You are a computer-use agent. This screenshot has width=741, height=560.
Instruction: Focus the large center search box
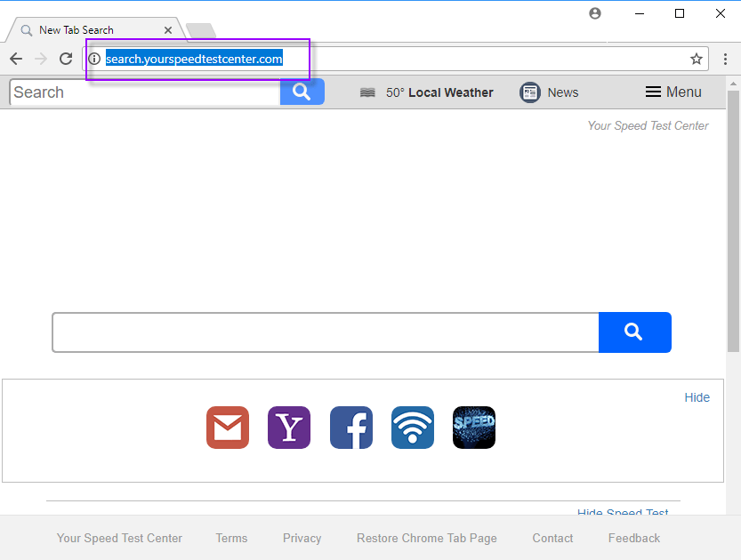point(326,332)
